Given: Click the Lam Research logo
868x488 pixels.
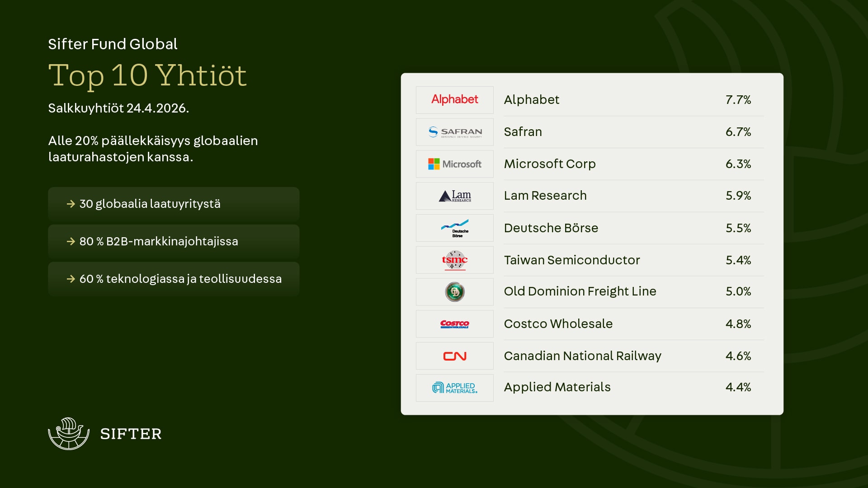Looking at the screenshot, I should click(x=454, y=196).
